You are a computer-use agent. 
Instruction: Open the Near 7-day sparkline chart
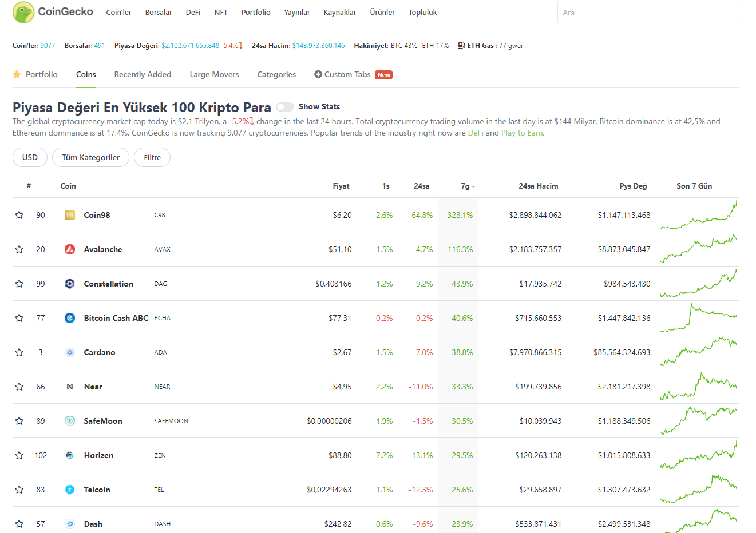[x=698, y=387]
